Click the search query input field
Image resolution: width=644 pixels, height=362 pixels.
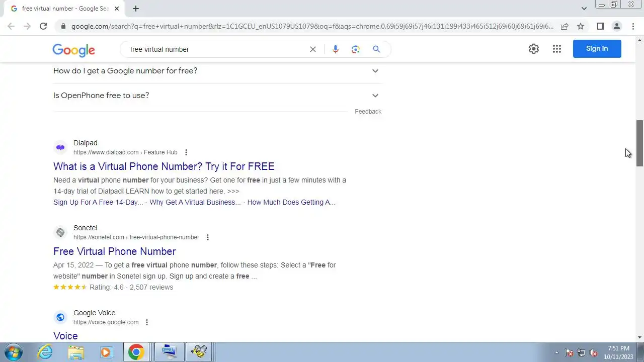(216, 49)
